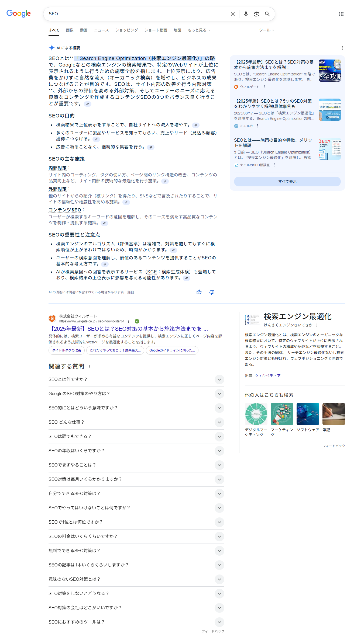Click thumbs up on AI answer

point(199,292)
